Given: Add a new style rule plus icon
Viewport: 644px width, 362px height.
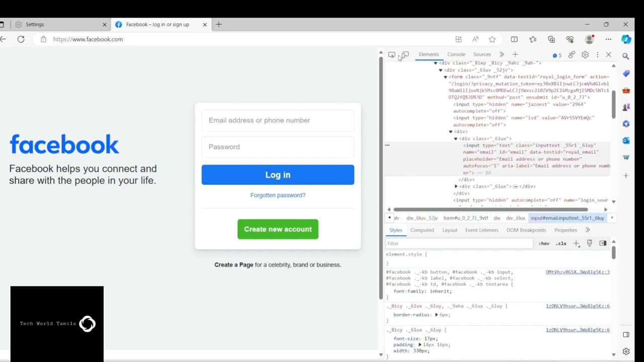Looking at the screenshot, I should (576, 244).
